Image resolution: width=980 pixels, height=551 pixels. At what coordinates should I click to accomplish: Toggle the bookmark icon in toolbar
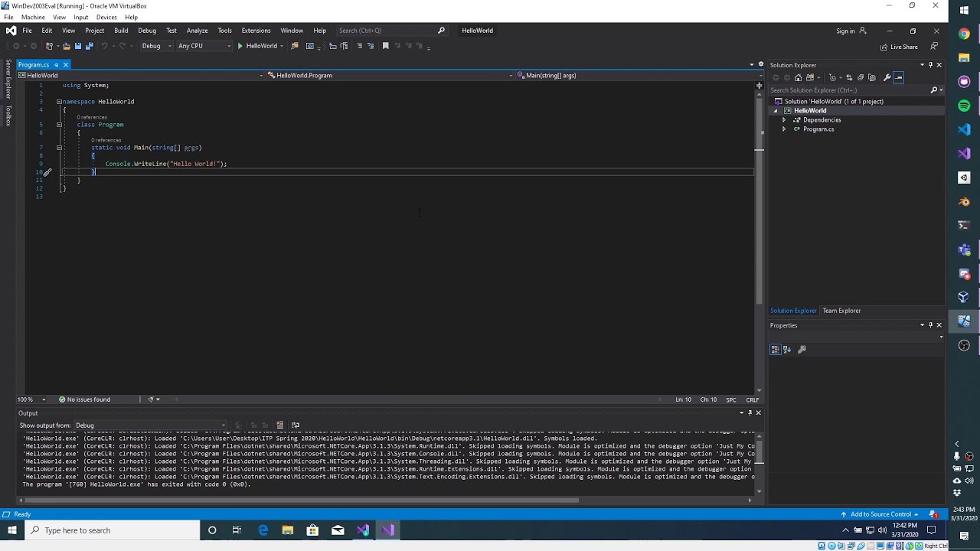(385, 46)
